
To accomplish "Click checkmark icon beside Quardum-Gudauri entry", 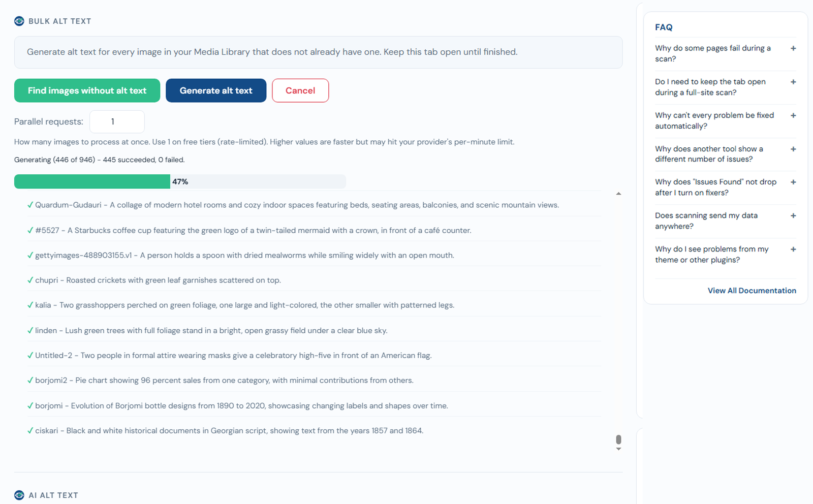I will 30,205.
